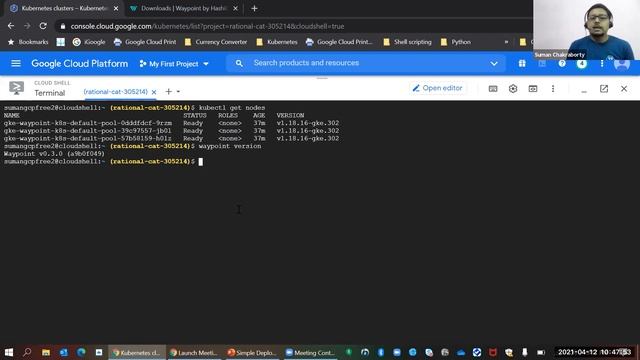This screenshot has height=360, width=640.
Task: Click the OneDrive cloud tray icon
Action: coord(461,353)
